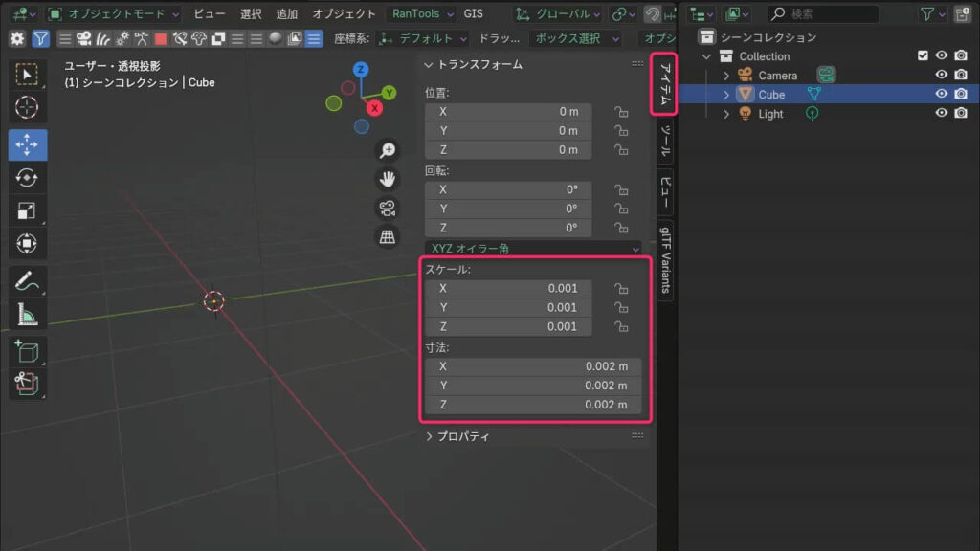This screenshot has height=551, width=980.
Task: Click the Camera data icon in outliner
Action: tap(826, 75)
